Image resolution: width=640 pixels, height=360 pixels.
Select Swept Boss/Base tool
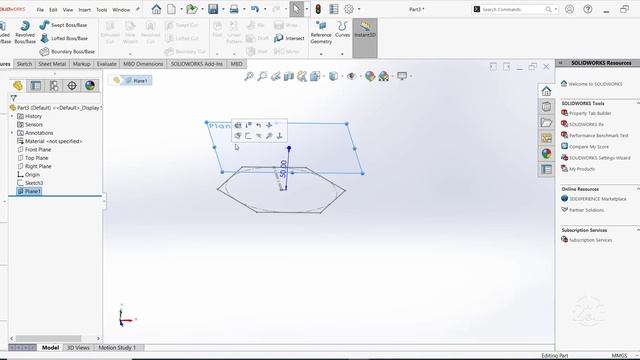coord(64,25)
